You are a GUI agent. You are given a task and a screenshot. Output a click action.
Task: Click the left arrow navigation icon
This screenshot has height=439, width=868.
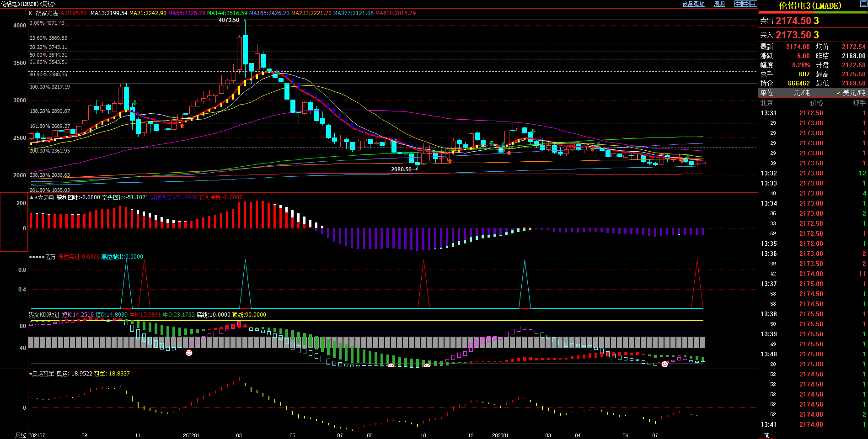pyautogui.click(x=738, y=4)
